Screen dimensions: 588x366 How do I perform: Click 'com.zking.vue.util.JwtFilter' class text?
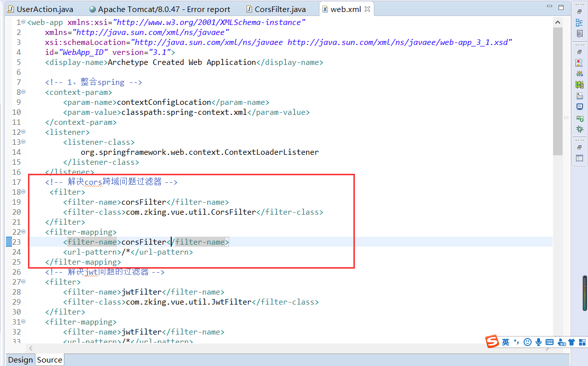[x=189, y=302]
